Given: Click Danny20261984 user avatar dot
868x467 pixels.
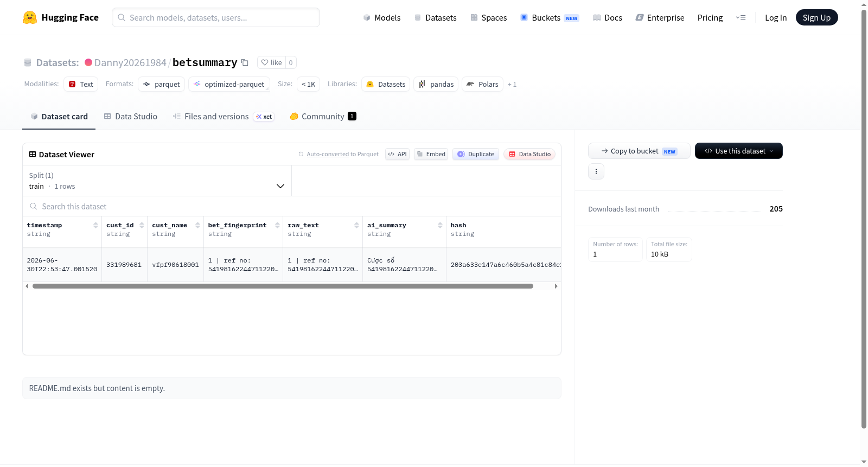Looking at the screenshot, I should (x=88, y=62).
